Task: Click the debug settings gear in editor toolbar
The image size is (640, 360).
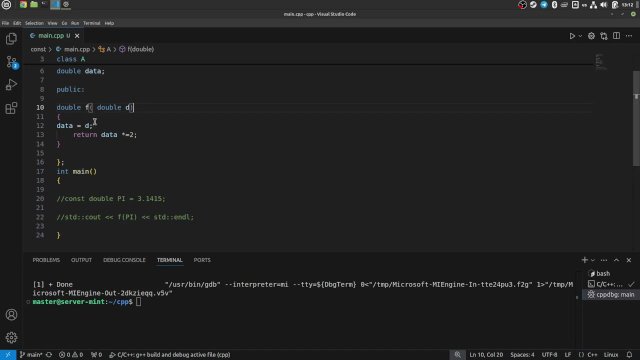Action: tap(591, 36)
